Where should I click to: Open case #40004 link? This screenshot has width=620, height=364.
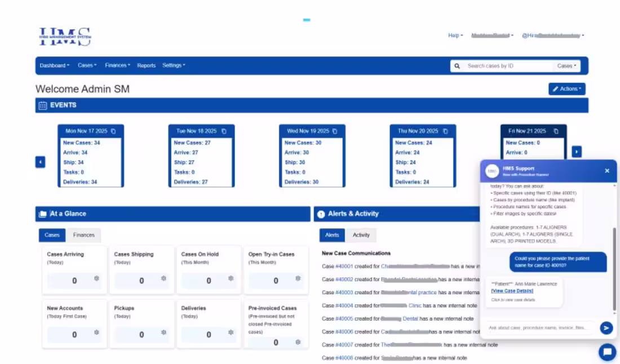click(344, 305)
